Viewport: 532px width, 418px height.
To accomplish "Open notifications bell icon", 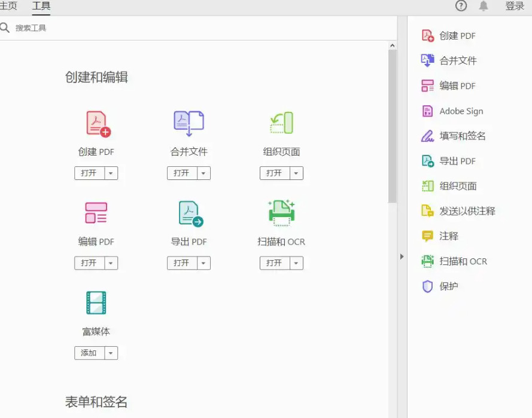I will point(484,6).
